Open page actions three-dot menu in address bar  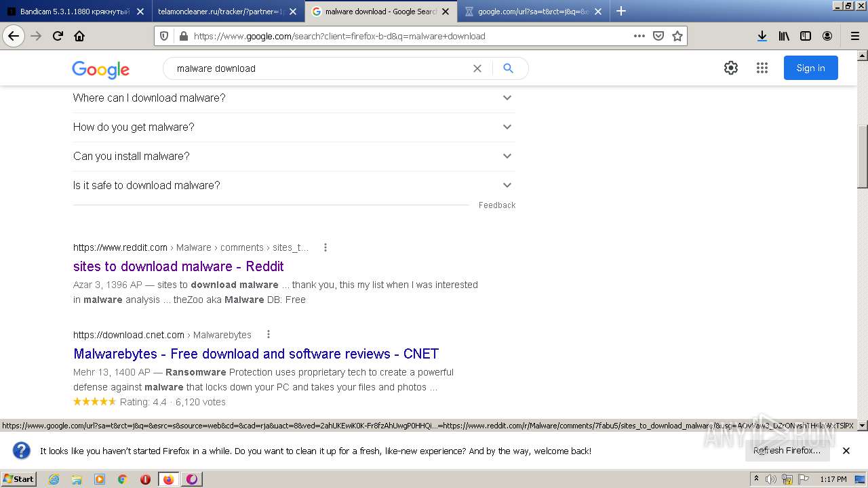click(x=639, y=36)
